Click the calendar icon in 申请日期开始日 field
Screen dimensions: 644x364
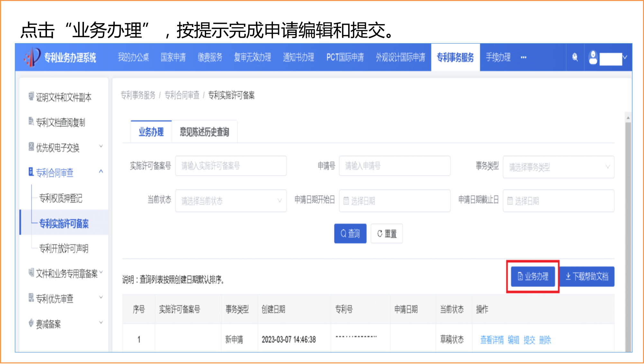coord(346,201)
